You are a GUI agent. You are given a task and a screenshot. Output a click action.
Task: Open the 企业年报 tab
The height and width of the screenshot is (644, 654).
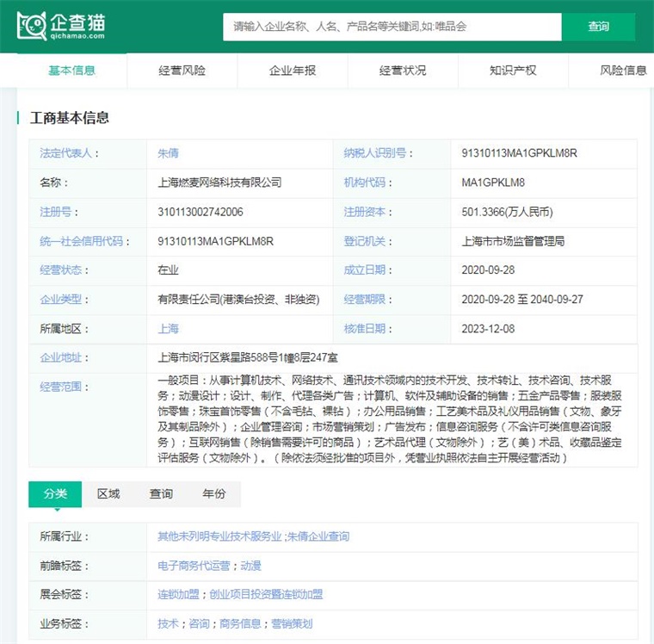(x=293, y=71)
